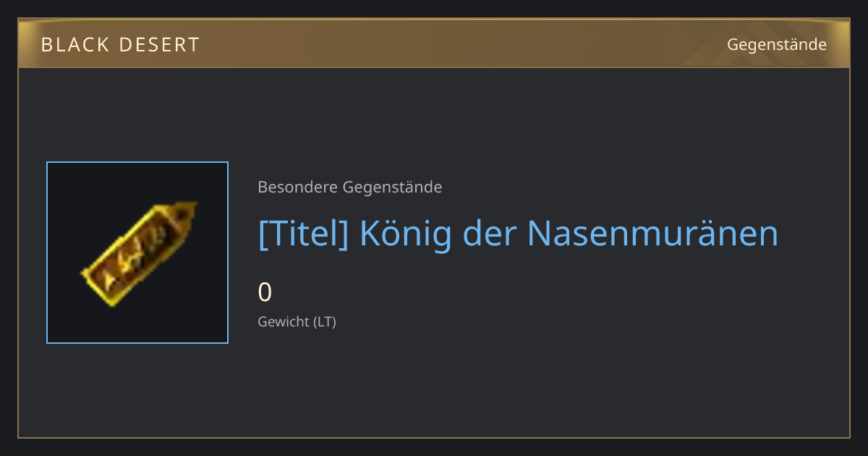Click the empty dark area below Gewicht label
868x456 pixels.
[x=506, y=384]
